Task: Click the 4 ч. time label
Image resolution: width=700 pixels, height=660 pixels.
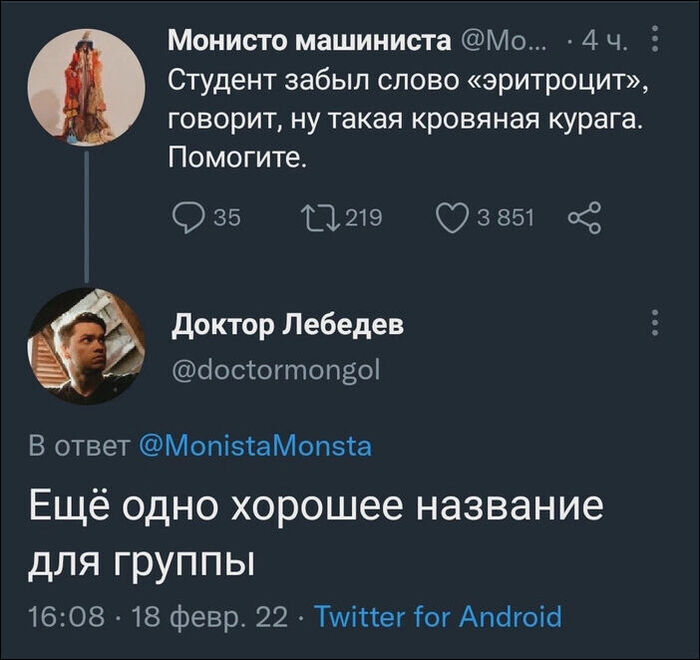Action: tap(604, 42)
